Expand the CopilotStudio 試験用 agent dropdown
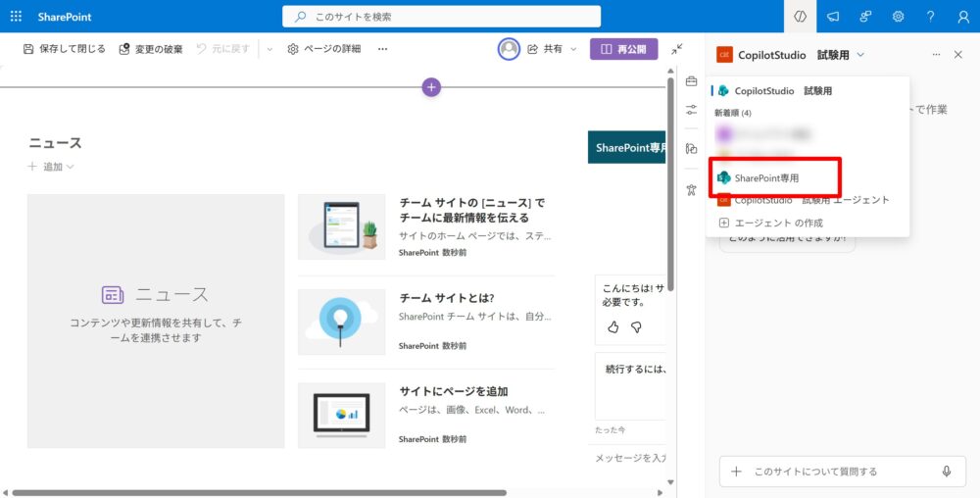Image resolution: width=980 pixels, height=498 pixels. [x=860, y=55]
